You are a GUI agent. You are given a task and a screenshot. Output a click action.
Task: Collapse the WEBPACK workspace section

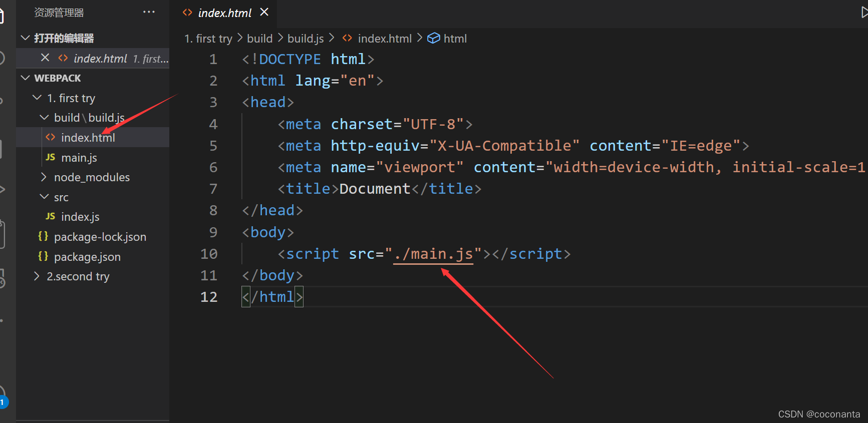(26, 78)
